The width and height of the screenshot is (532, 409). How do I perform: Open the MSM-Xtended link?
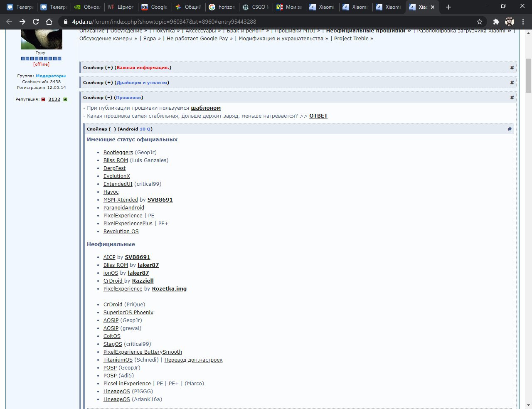[x=121, y=200]
